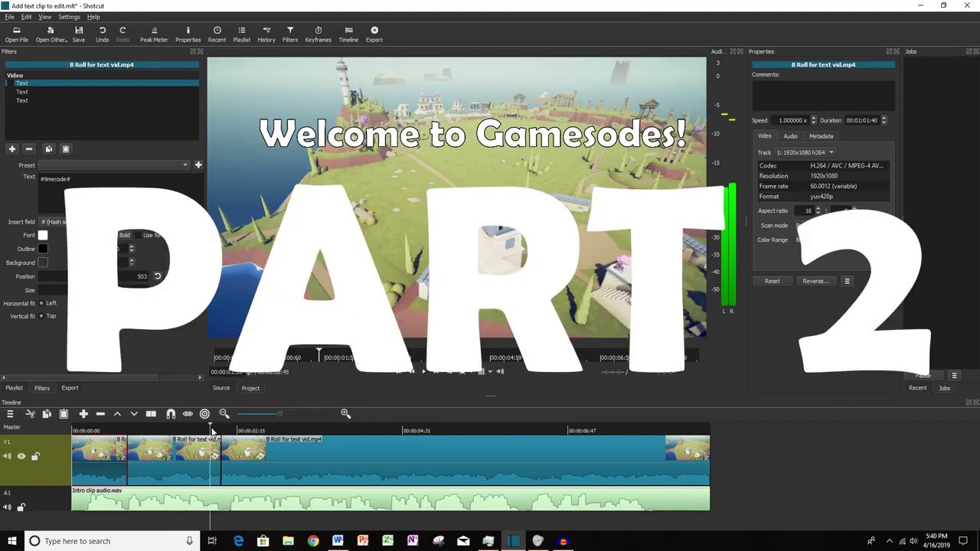Click the Reset button in Properties
The height and width of the screenshot is (551, 980).
(772, 281)
